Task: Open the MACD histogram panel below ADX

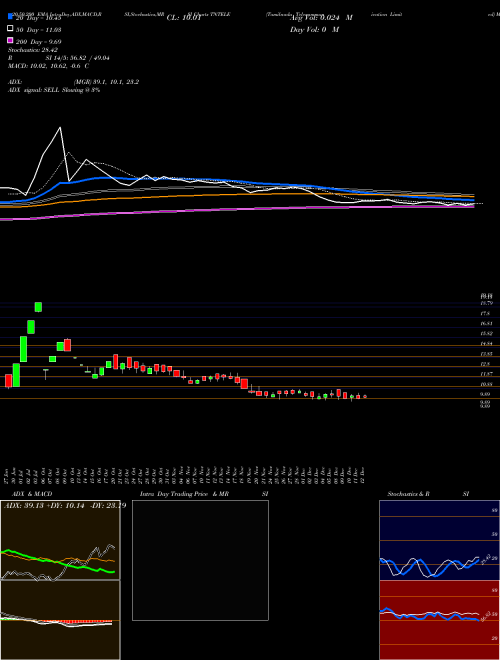Action: click(60, 620)
